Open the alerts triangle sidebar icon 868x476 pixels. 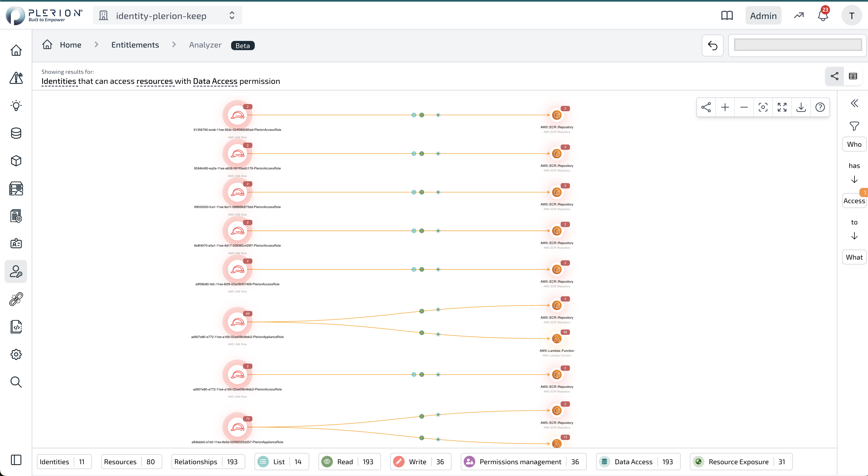(16, 78)
